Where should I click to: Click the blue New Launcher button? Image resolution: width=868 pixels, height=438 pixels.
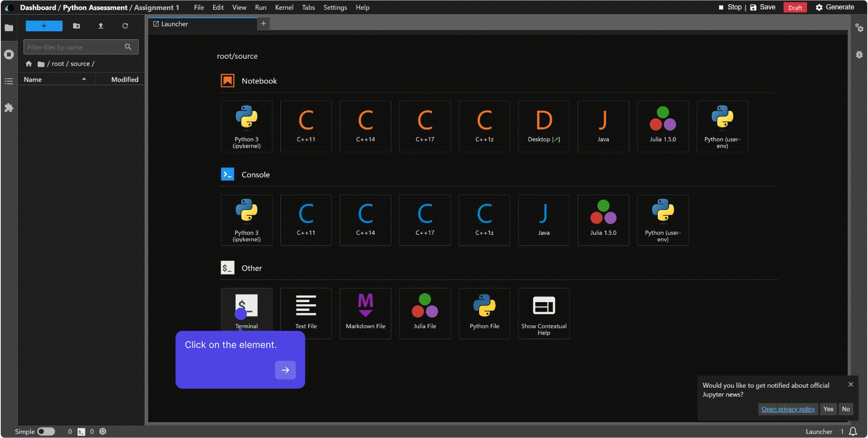44,26
